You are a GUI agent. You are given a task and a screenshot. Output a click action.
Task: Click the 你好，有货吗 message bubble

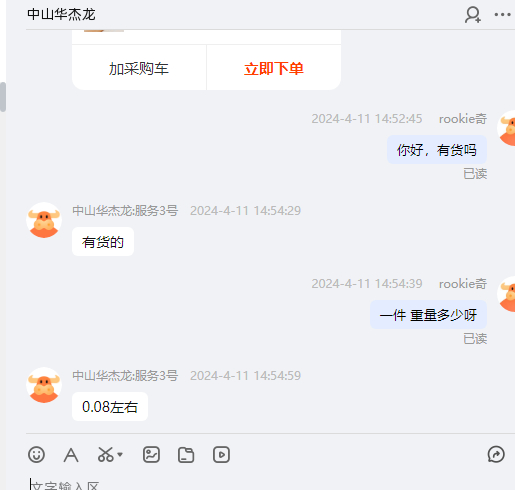[437, 150]
